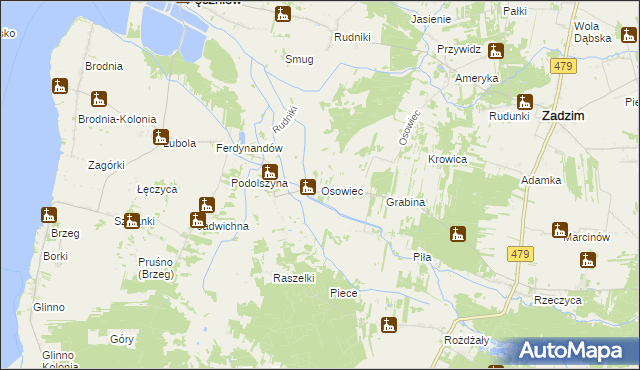Select the Rożdżały label
Screen dimensions: 640x370
pos(467,340)
